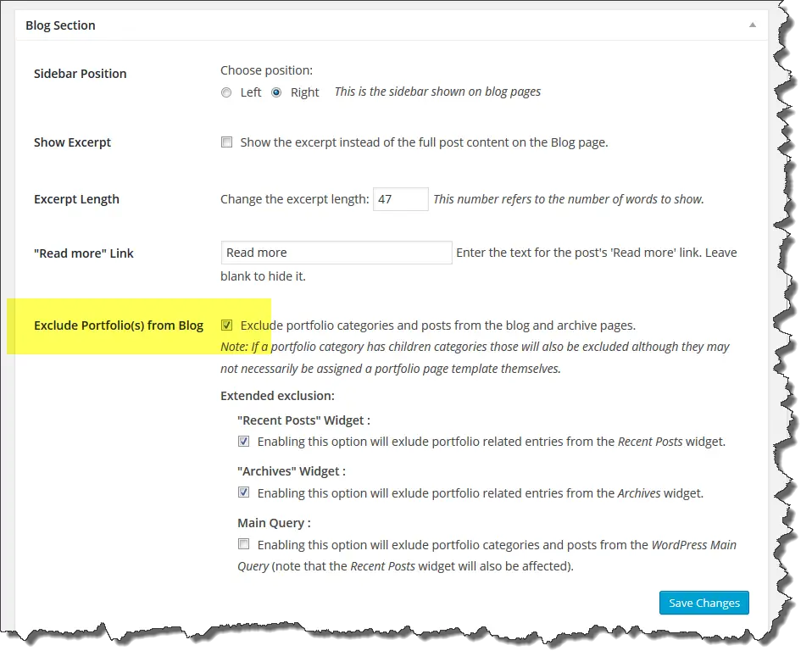812x662 pixels.
Task: Select the Right sidebar position radio
Action: click(276, 92)
